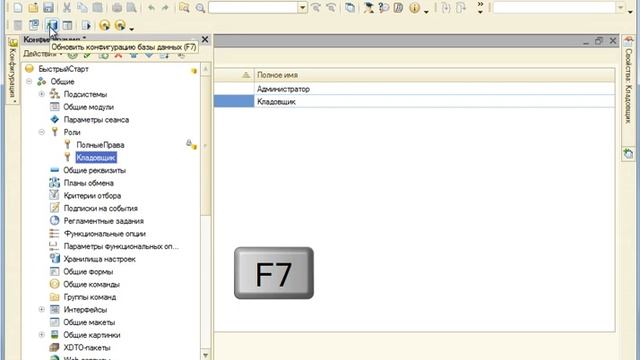Click the search text field in toolbar
The height and width of the screenshot is (360, 640).
[x=253, y=7]
